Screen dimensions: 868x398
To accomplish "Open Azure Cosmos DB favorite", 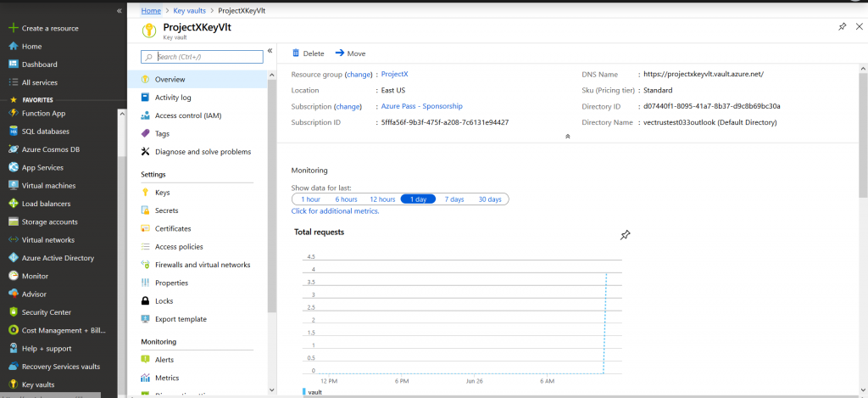I will click(x=51, y=149).
